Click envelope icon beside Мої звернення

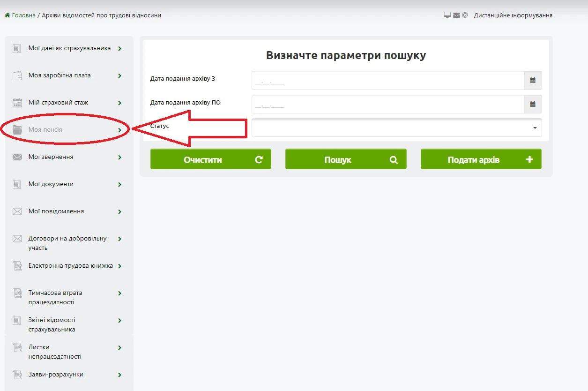click(17, 157)
